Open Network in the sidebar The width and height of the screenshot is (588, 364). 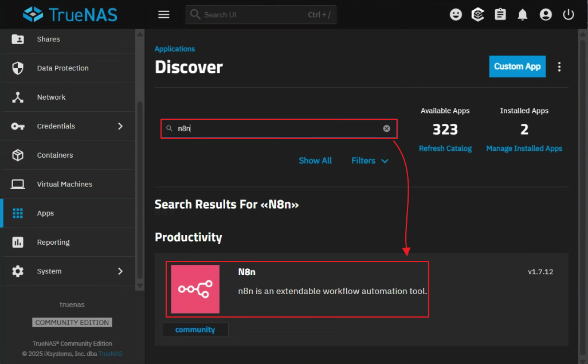click(68, 97)
